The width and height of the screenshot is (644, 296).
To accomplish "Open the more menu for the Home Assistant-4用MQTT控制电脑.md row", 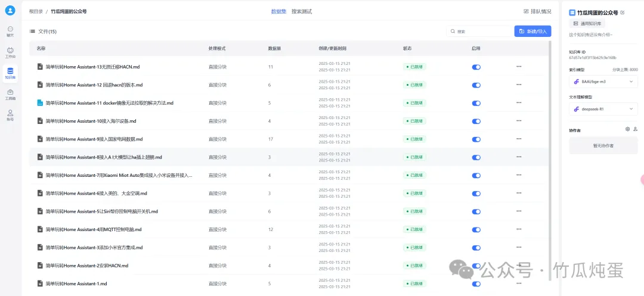I will coord(519,229).
